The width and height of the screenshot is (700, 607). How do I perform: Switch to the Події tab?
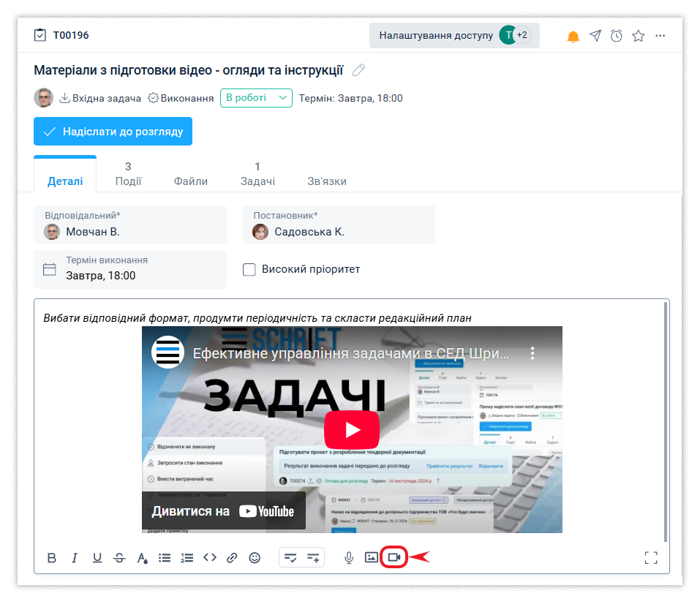coord(128,174)
